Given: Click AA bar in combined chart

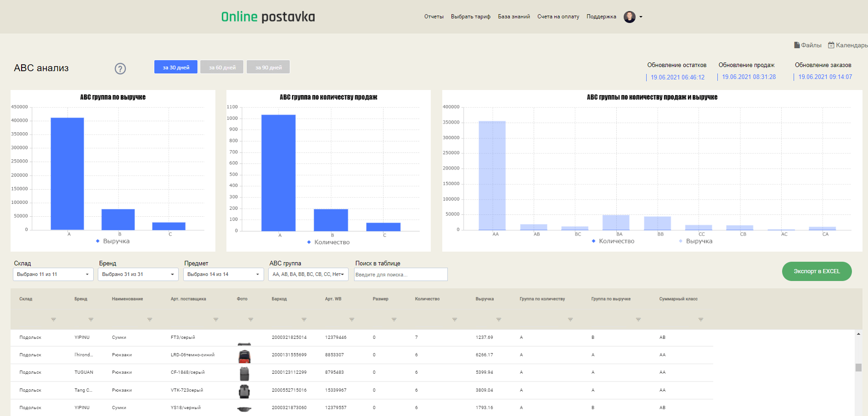Looking at the screenshot, I should [492, 175].
